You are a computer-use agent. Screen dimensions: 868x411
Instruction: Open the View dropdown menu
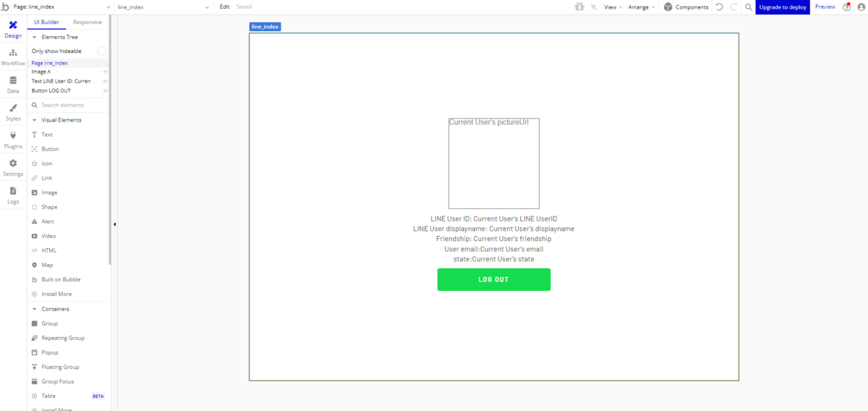[x=613, y=7]
